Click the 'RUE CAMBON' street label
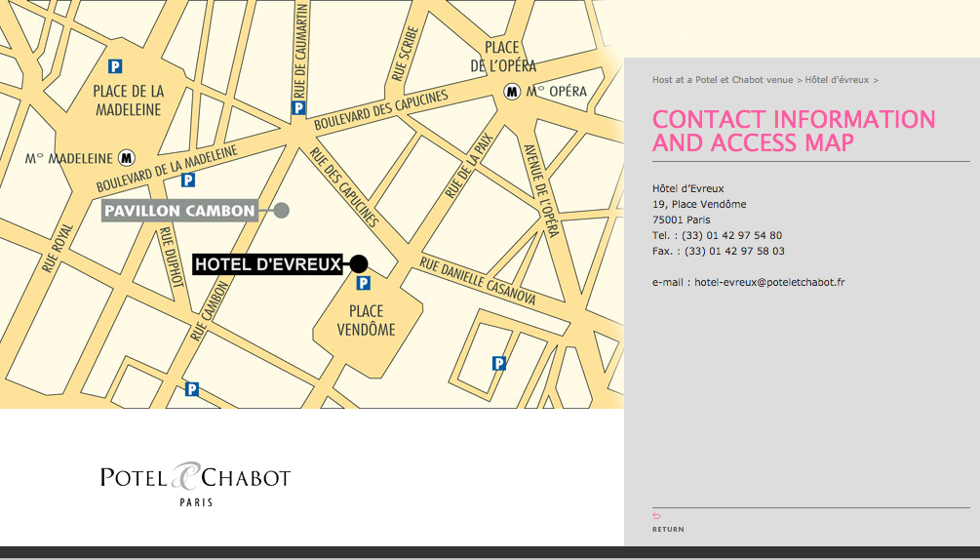 (210, 311)
